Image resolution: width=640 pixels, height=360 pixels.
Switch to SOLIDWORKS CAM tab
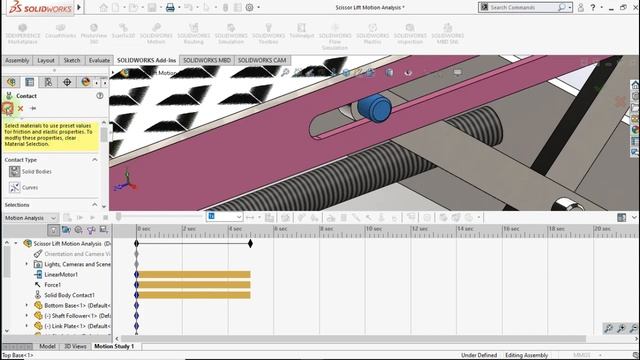point(262,60)
